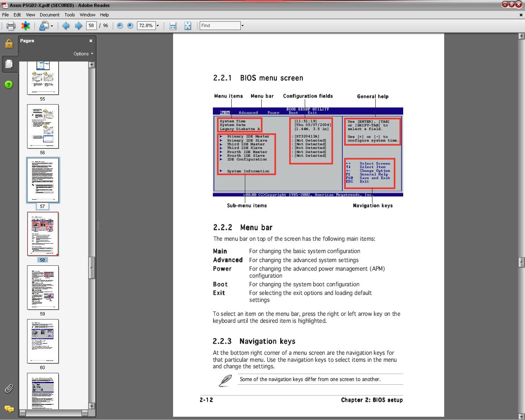
Task: Open the Attachments paperclip panel
Action: tap(9, 388)
